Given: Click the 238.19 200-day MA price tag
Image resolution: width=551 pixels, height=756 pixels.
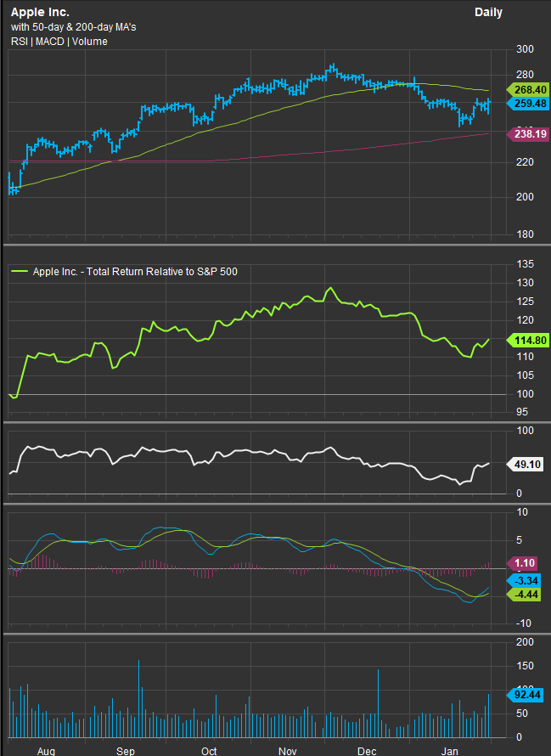Looking at the screenshot, I should point(527,133).
